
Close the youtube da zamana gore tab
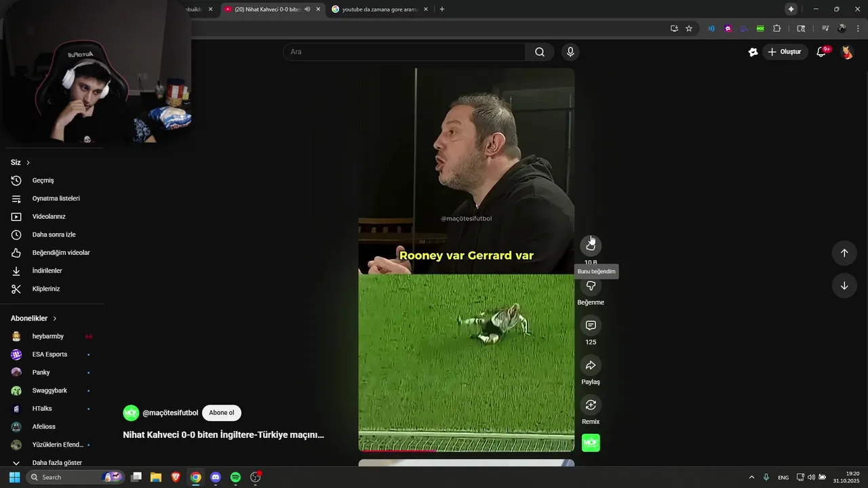pos(426,9)
